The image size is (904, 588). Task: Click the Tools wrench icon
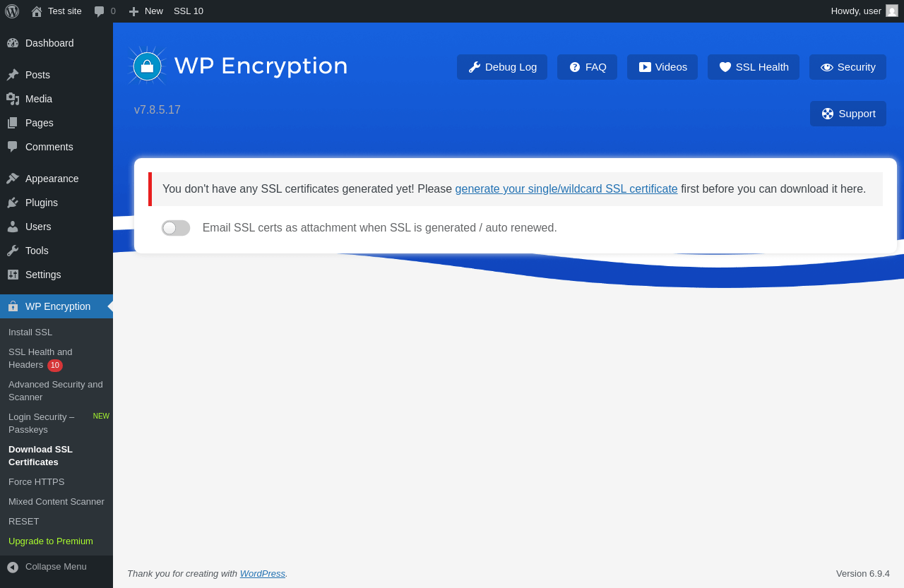(x=13, y=251)
